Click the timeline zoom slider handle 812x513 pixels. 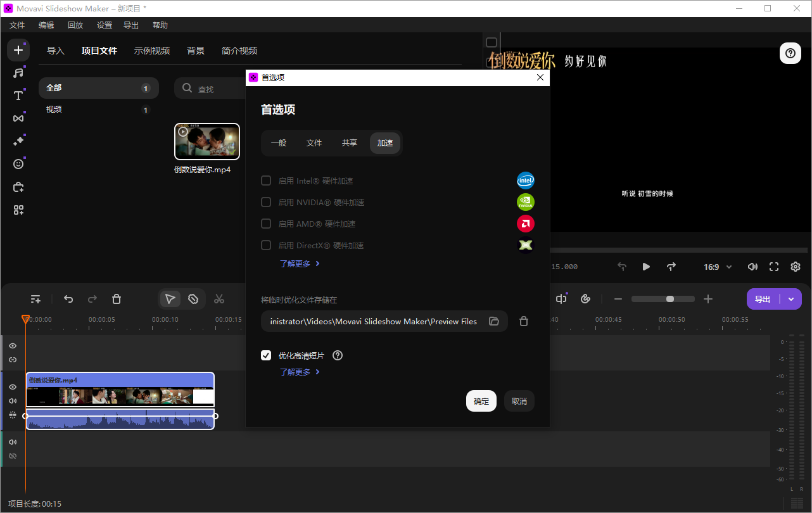[670, 299]
